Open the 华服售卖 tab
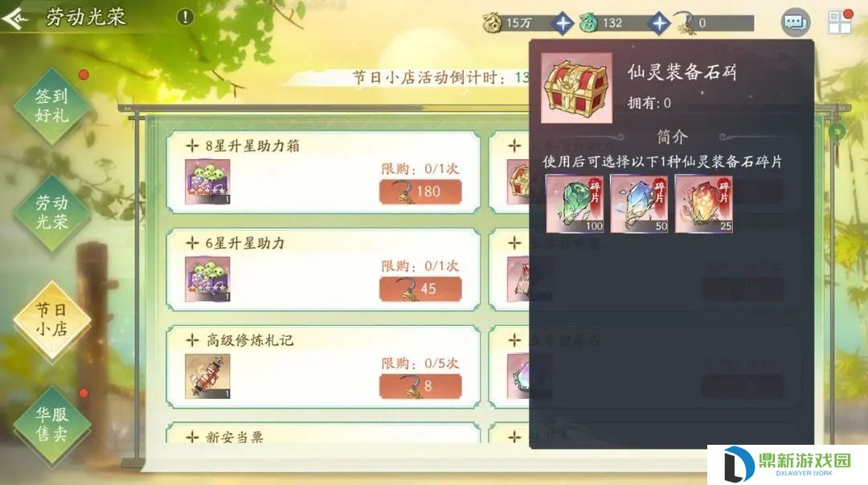Image resolution: width=868 pixels, height=485 pixels. click(52, 424)
